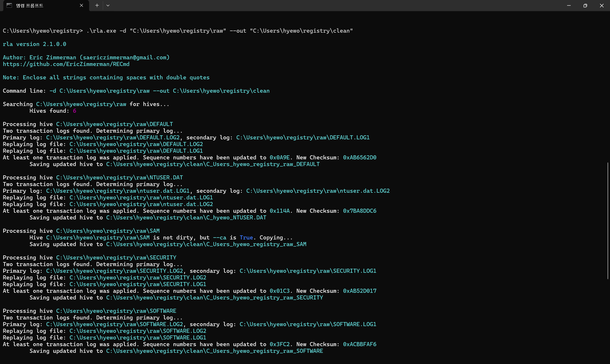610x364 pixels.
Task: Restore down the terminal window
Action: pyautogui.click(x=585, y=5)
